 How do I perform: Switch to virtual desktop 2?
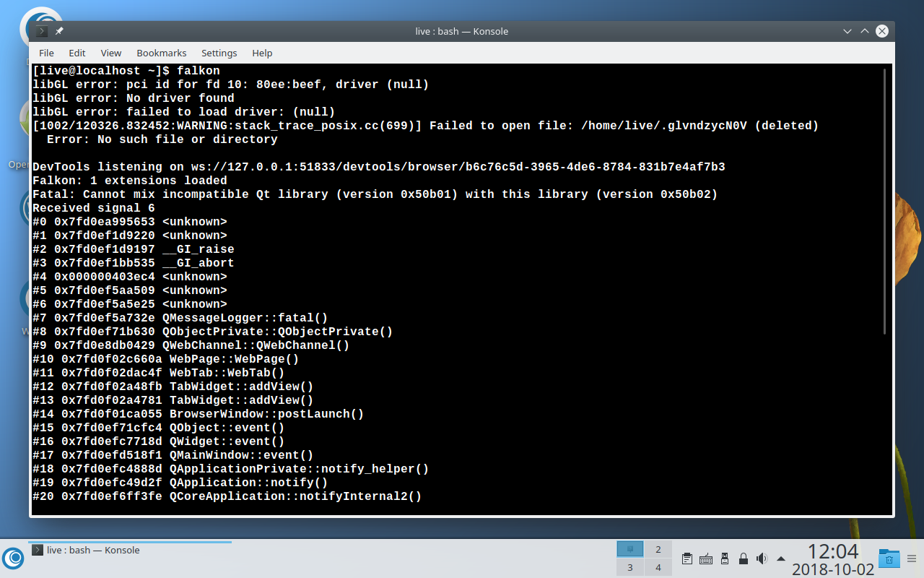(658, 549)
